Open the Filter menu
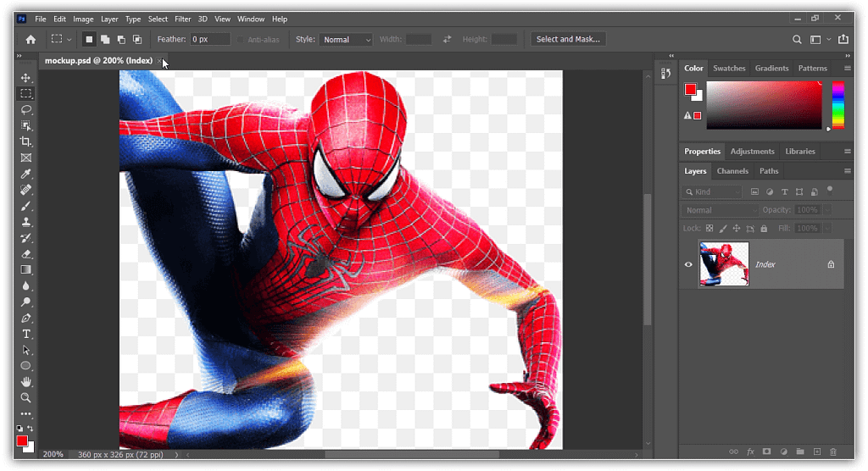 tap(182, 19)
